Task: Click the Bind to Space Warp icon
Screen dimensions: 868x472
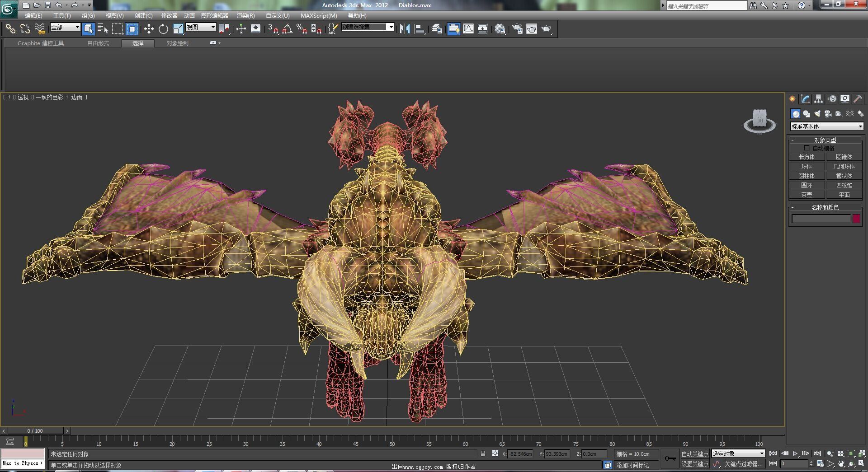Action: [x=40, y=29]
